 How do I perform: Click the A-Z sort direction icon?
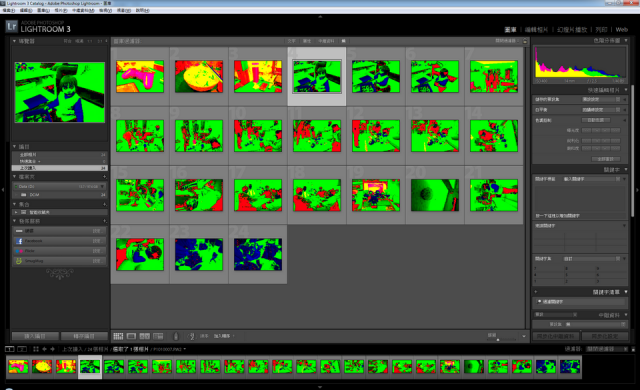pos(192,336)
